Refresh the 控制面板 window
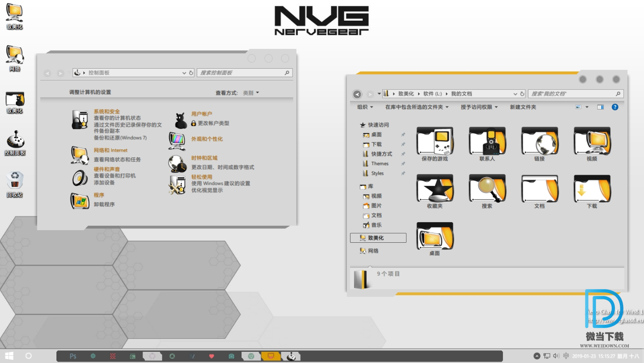The width and height of the screenshot is (644, 363). point(191,73)
